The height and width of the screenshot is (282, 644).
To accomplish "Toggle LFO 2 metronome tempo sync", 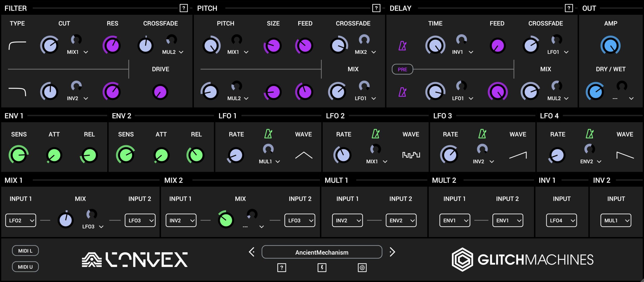I will point(376,134).
